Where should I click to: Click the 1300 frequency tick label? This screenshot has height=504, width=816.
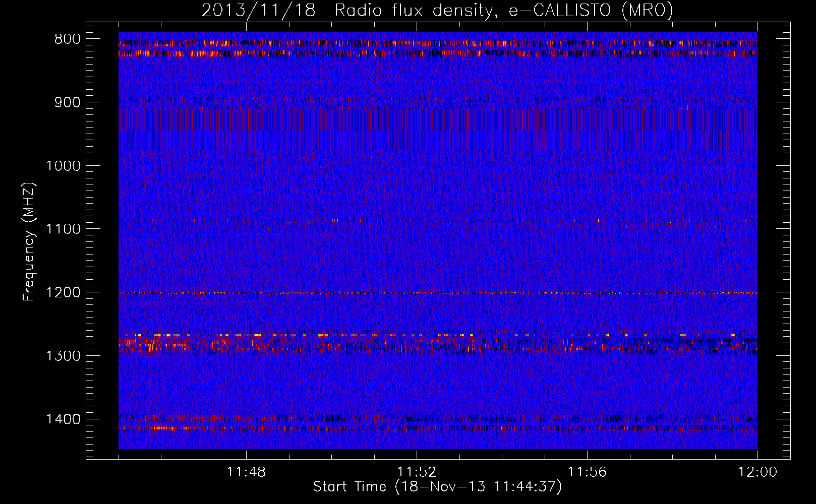63,356
